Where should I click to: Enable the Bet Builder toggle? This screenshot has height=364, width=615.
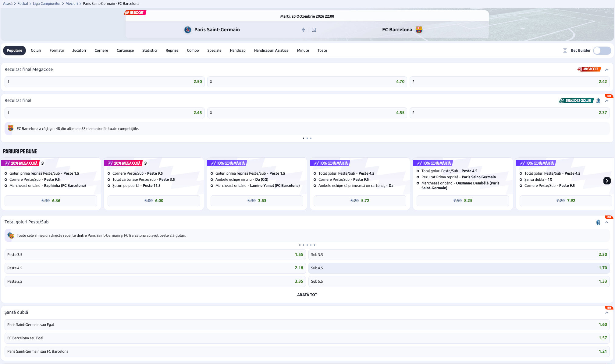pos(602,51)
